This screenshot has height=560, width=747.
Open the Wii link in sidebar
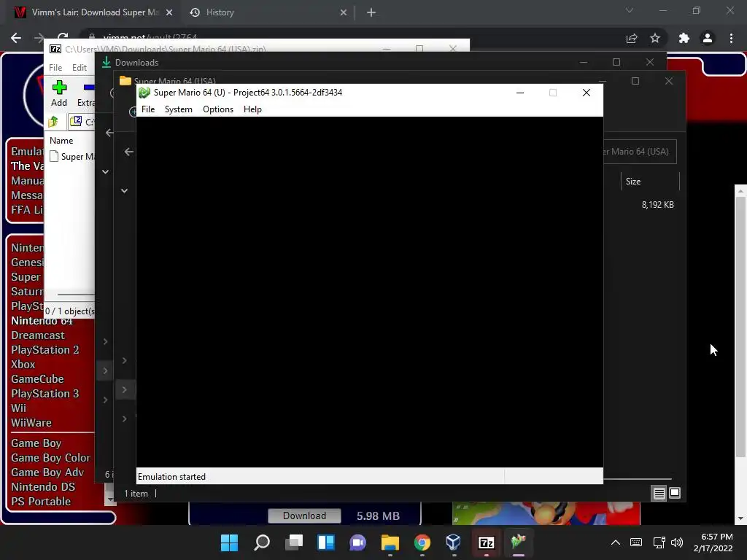click(18, 408)
